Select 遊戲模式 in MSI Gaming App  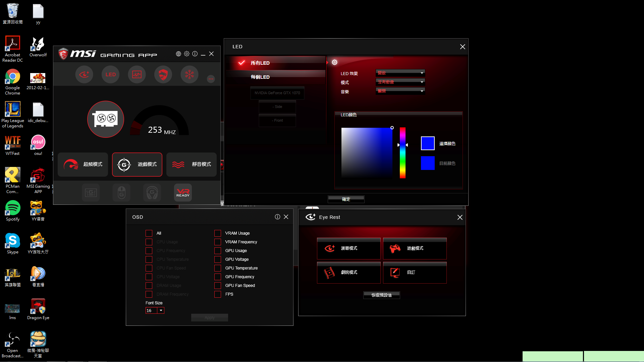click(x=137, y=165)
